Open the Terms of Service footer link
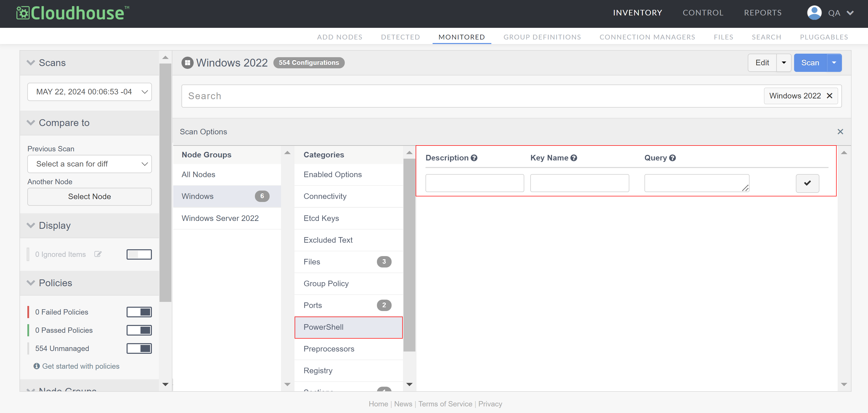Image resolution: width=868 pixels, height=413 pixels. [445, 404]
